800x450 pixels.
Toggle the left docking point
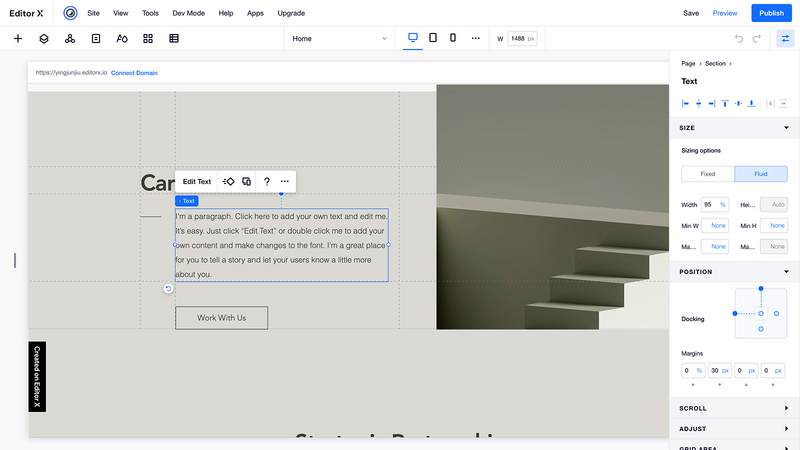(x=735, y=313)
